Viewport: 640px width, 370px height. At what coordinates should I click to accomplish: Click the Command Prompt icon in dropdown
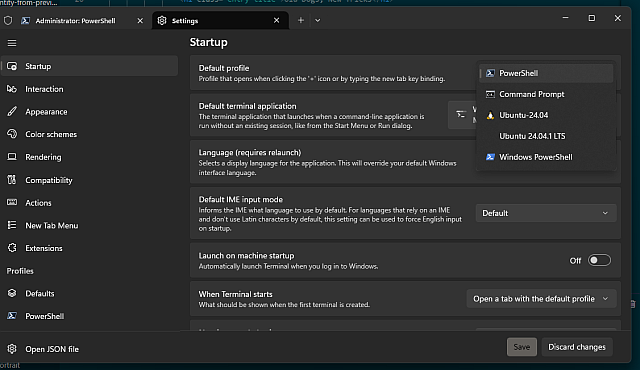coord(490,94)
